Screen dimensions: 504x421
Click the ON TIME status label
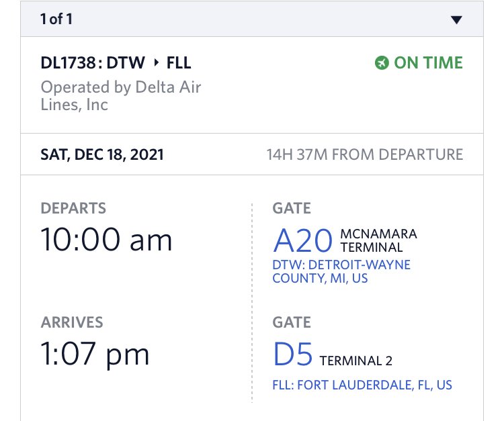pyautogui.click(x=428, y=62)
